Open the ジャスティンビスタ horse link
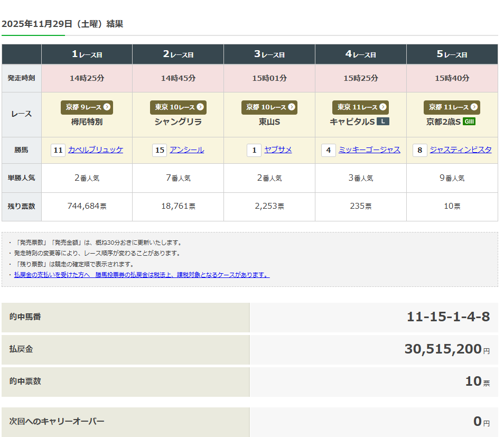The width and height of the screenshot is (504, 437). click(461, 150)
